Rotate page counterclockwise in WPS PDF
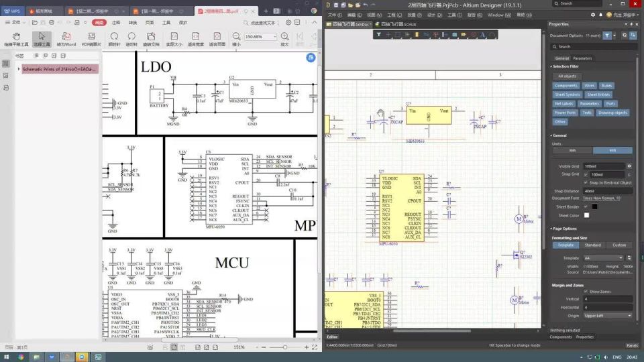Screen dimensions: 644x362 [x=131, y=39]
